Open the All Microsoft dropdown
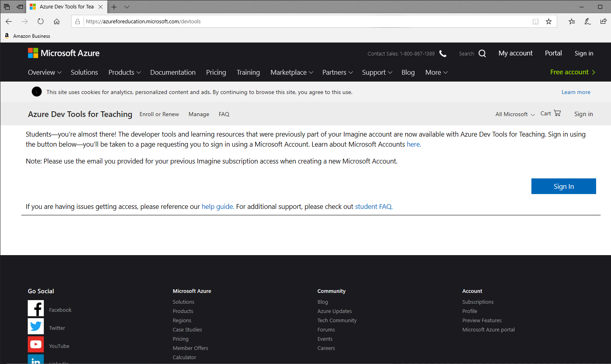The height and width of the screenshot is (364, 611). coord(515,115)
